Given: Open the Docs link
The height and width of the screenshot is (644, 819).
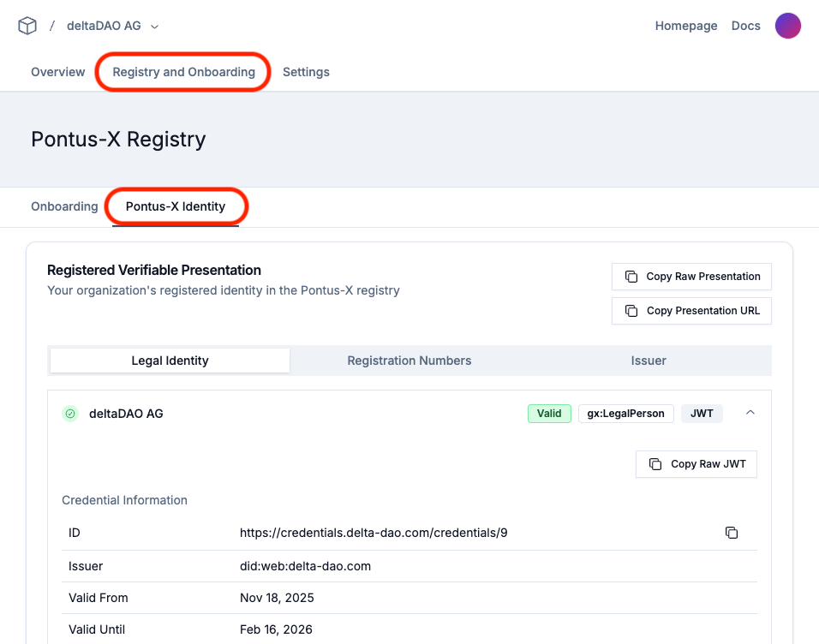Looking at the screenshot, I should coord(745,26).
